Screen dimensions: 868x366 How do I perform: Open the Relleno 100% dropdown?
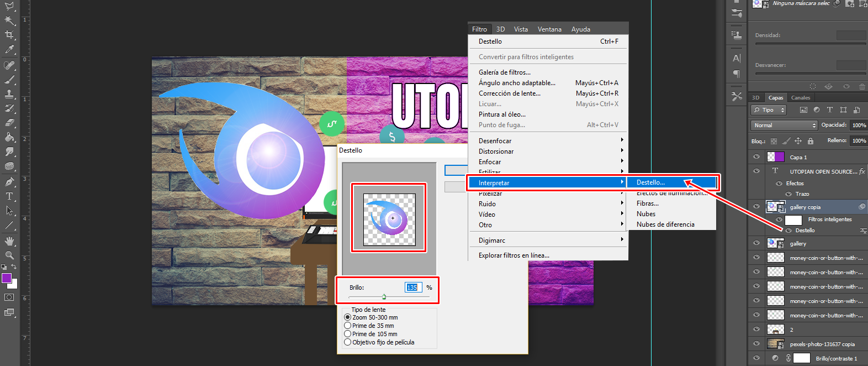pyautogui.click(x=859, y=141)
